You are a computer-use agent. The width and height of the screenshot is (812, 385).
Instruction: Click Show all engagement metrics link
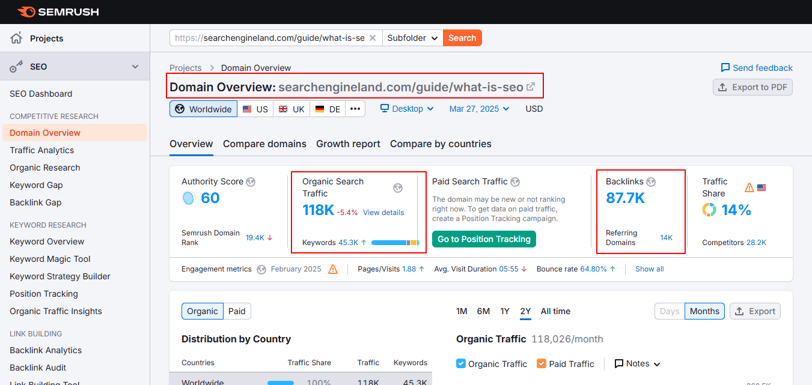[649, 269]
